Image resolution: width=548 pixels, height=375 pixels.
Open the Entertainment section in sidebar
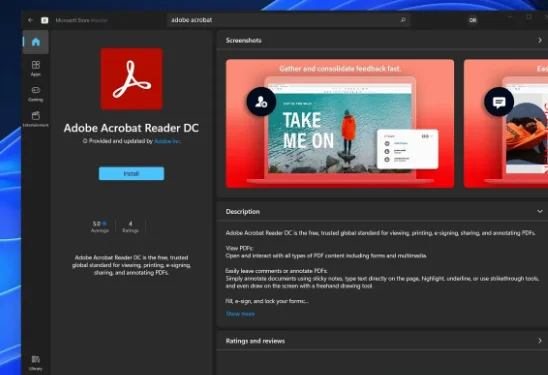[36, 119]
